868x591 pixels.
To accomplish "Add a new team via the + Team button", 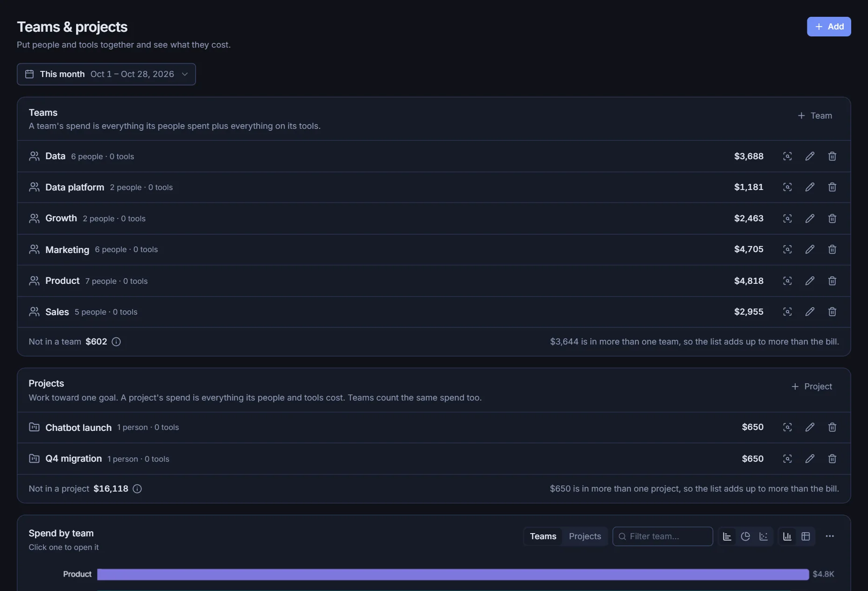I will pos(815,116).
